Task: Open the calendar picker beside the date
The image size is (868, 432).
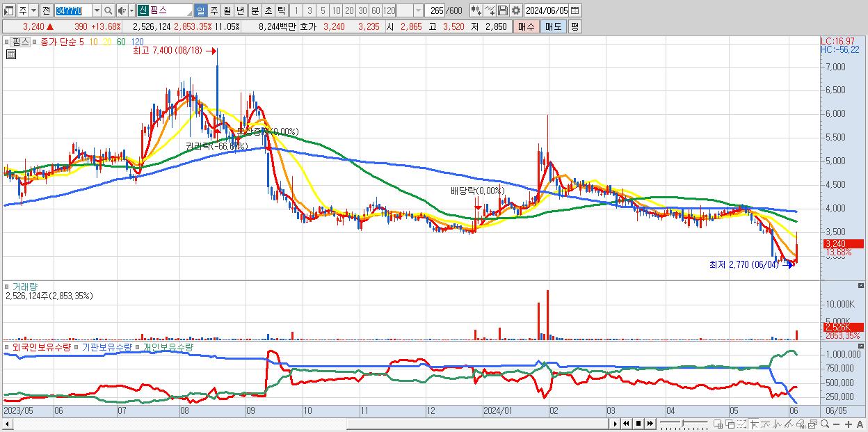Action: 574,10
